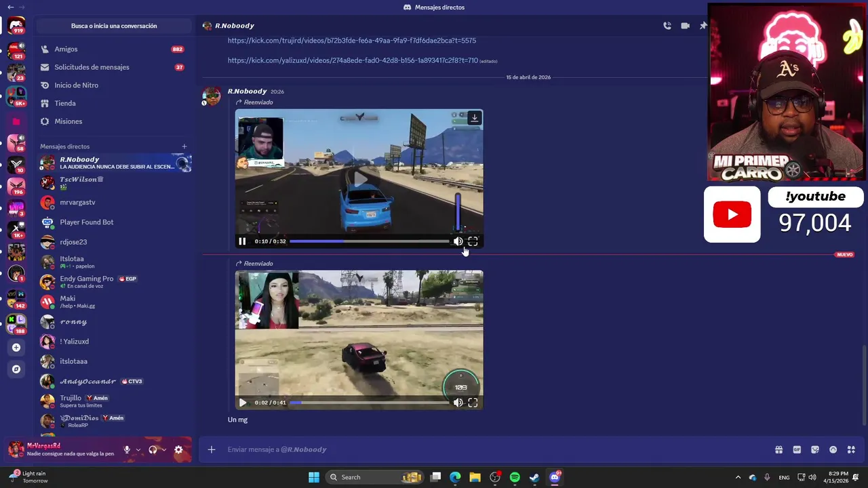
Task: Open AndyOceandr direct message
Action: [114, 381]
